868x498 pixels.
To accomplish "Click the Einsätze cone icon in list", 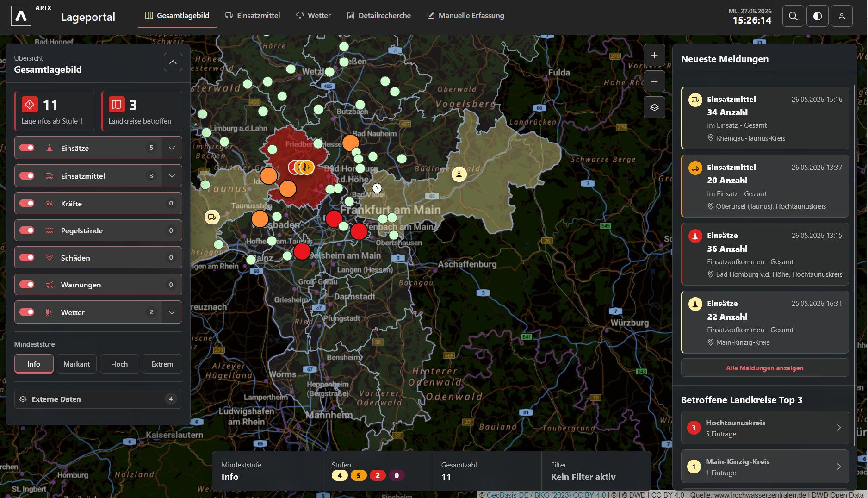I will click(50, 148).
